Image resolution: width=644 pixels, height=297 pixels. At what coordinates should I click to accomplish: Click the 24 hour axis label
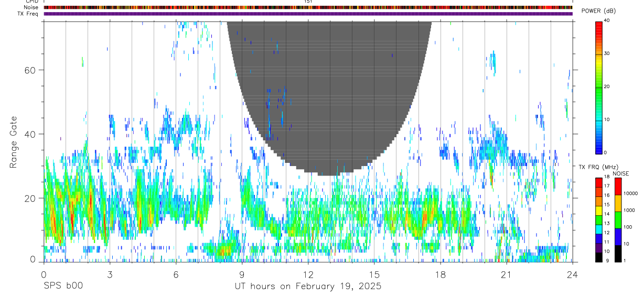572,274
